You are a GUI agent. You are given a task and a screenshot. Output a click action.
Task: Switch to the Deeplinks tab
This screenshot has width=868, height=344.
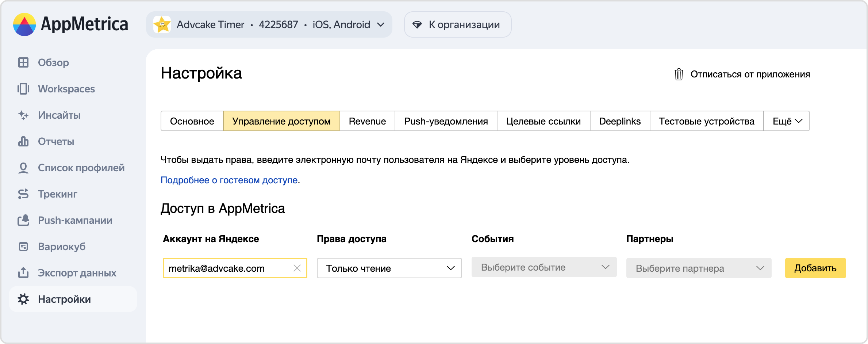(620, 121)
